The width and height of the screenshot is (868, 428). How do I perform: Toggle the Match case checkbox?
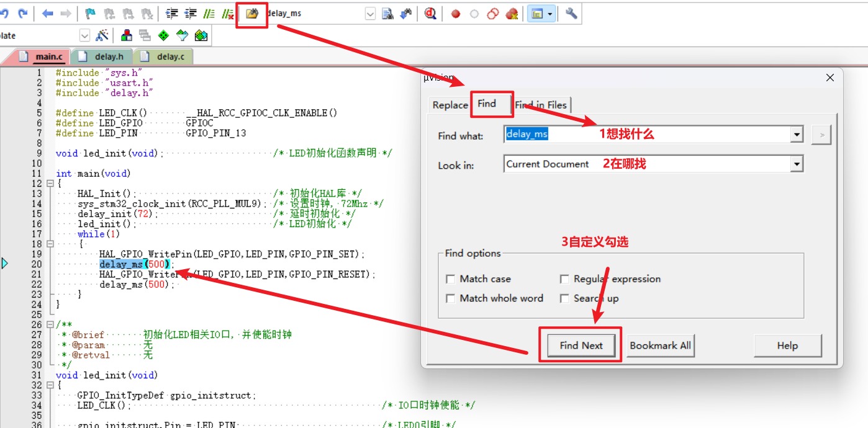coord(451,279)
